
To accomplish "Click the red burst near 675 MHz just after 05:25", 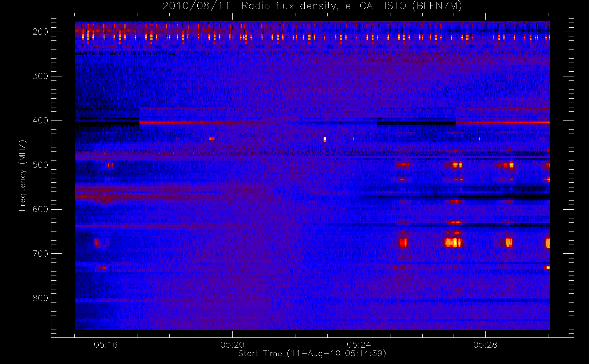I will tap(403, 242).
